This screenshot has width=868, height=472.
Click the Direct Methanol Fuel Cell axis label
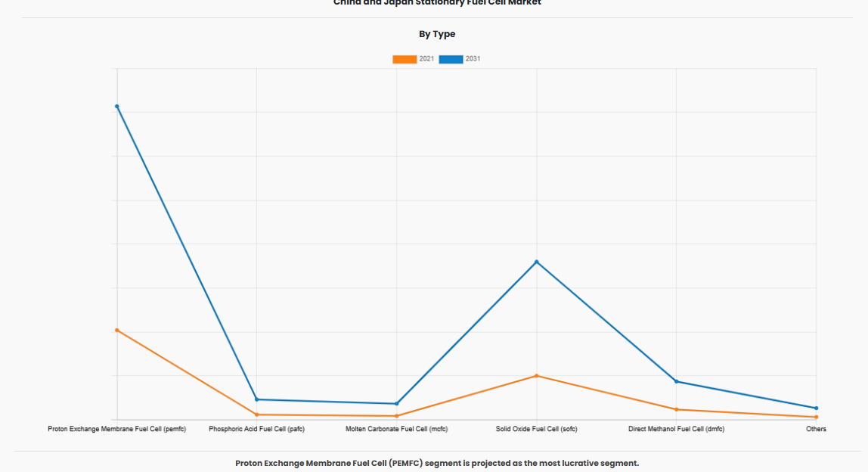pos(677,429)
